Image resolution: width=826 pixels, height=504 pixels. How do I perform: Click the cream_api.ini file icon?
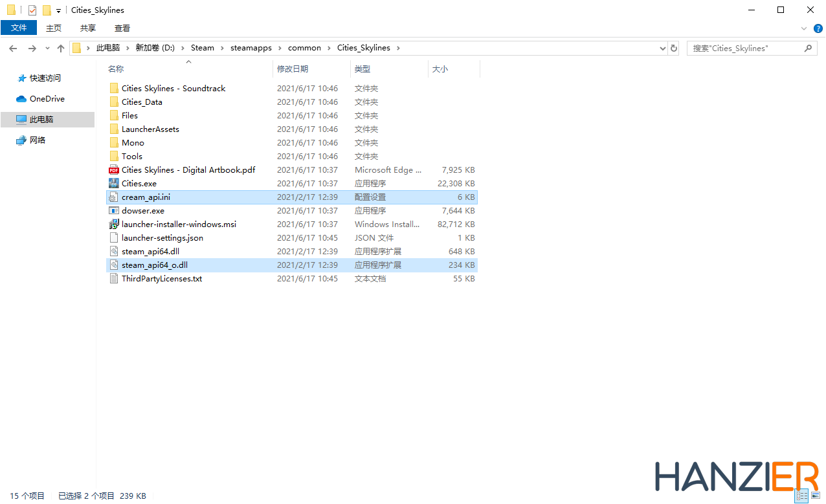(114, 197)
